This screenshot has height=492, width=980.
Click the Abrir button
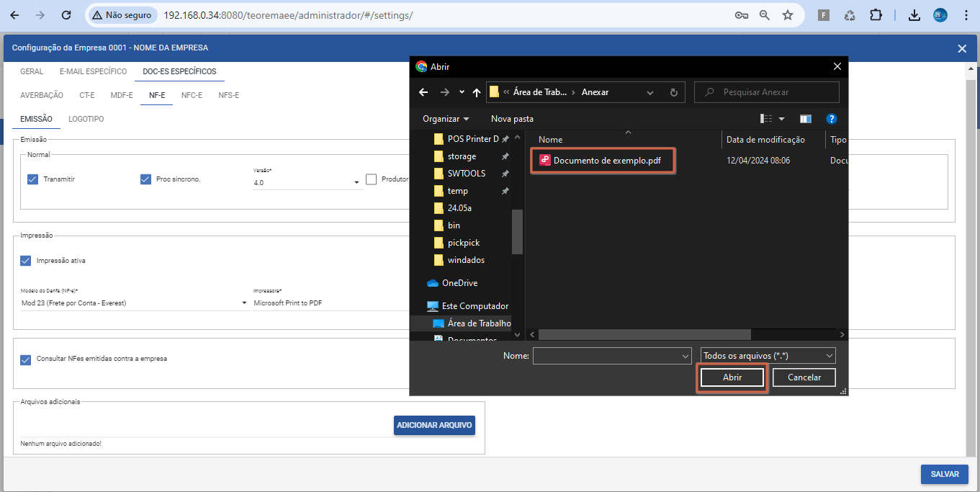pyautogui.click(x=732, y=377)
